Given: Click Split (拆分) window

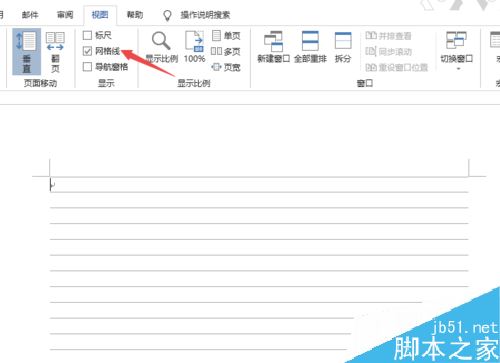Looking at the screenshot, I should 343,47.
